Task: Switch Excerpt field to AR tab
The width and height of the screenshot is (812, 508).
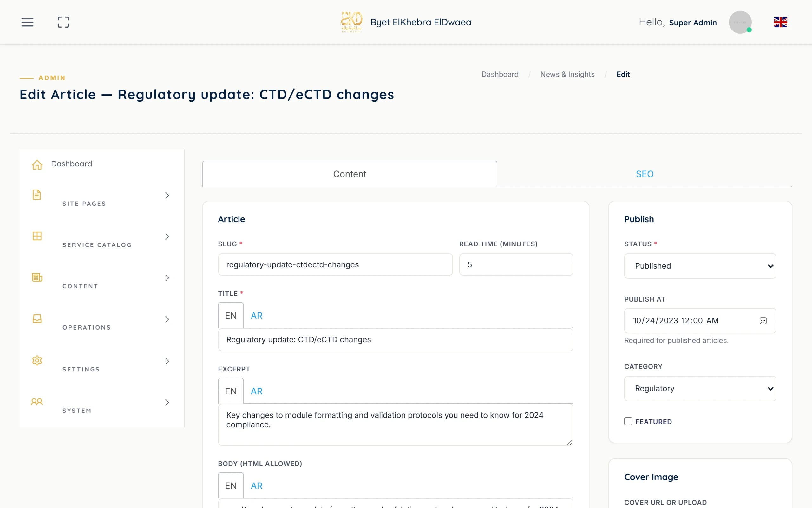Action: pyautogui.click(x=257, y=391)
